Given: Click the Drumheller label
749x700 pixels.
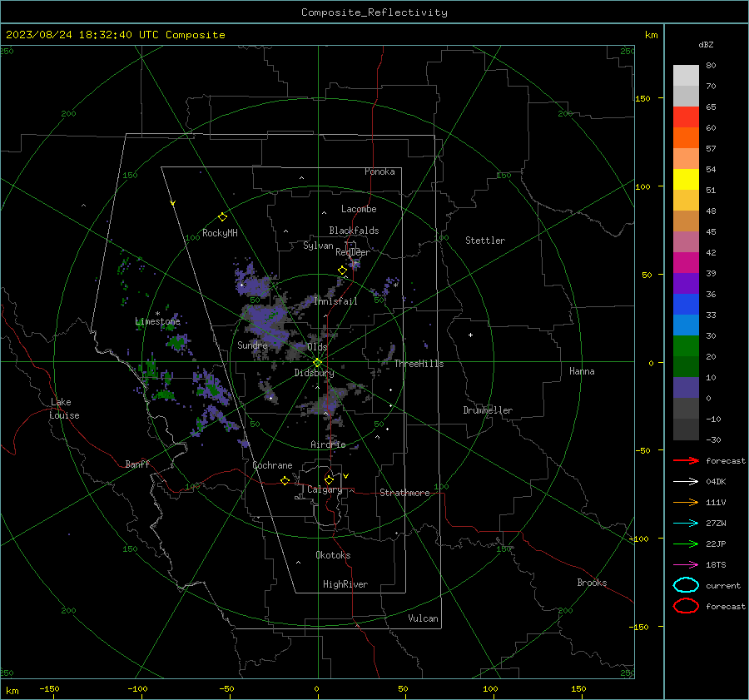Looking at the screenshot, I should click(488, 410).
